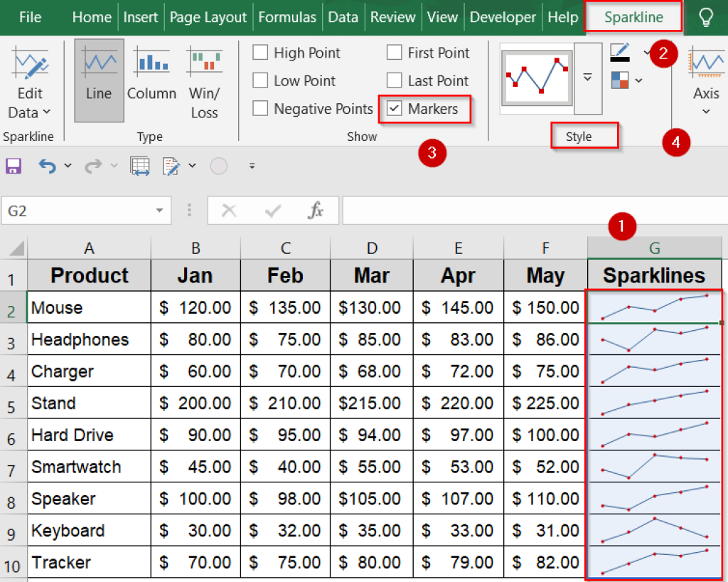The width and height of the screenshot is (728, 582).
Task: Open the Marker Color dropdown
Action: tap(636, 80)
